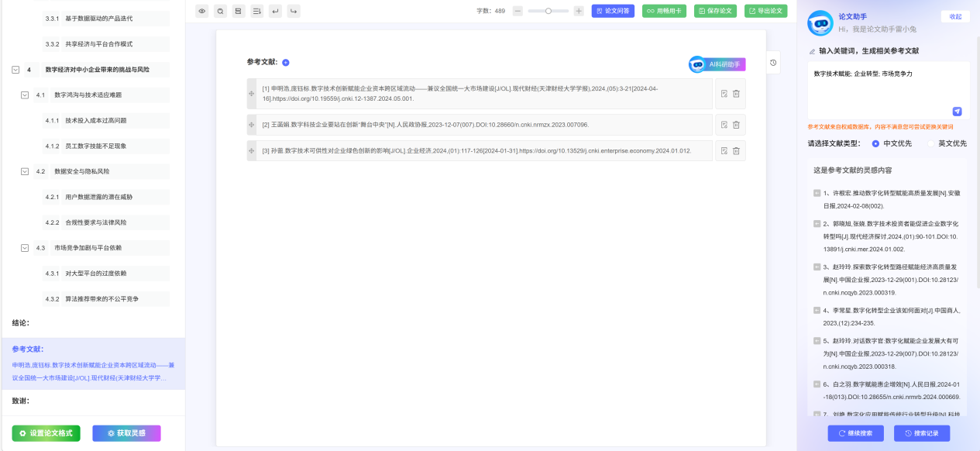Add a reference with the blue plus icon
The width and height of the screenshot is (980, 451).
click(285, 63)
